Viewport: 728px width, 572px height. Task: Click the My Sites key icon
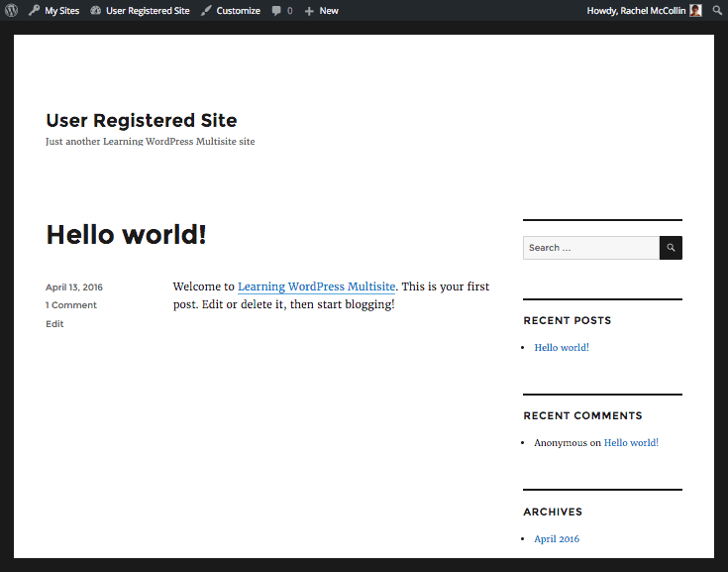point(34,10)
